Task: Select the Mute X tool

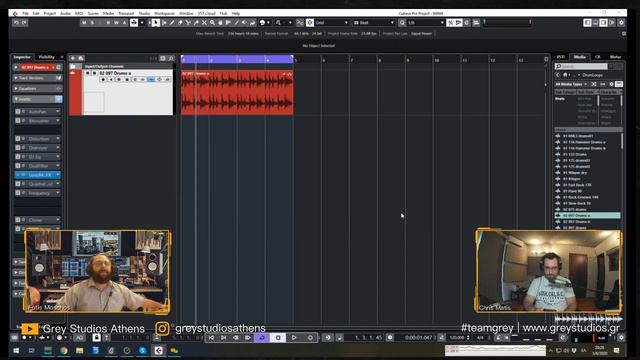Action: click(204, 23)
